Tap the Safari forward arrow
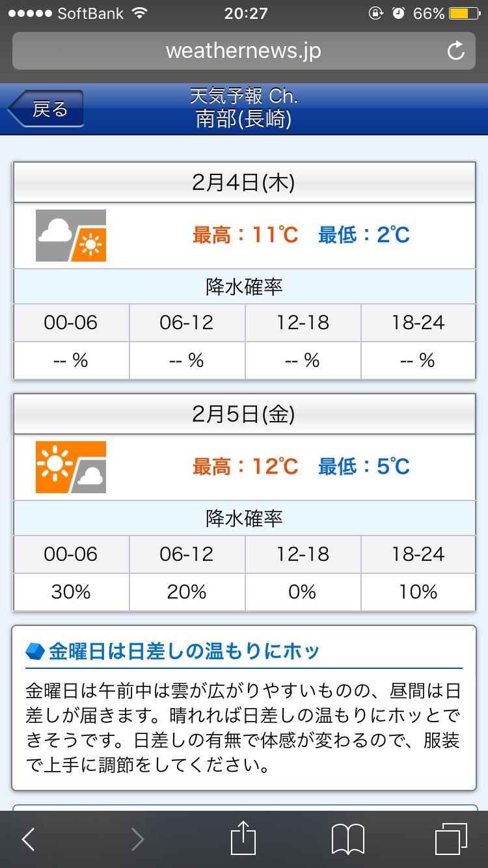 point(137,839)
